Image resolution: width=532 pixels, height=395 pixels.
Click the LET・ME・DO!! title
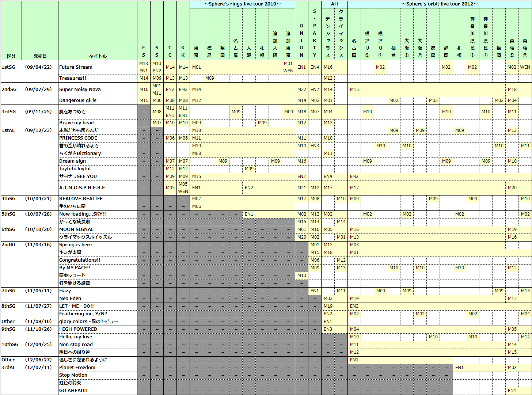(76, 306)
